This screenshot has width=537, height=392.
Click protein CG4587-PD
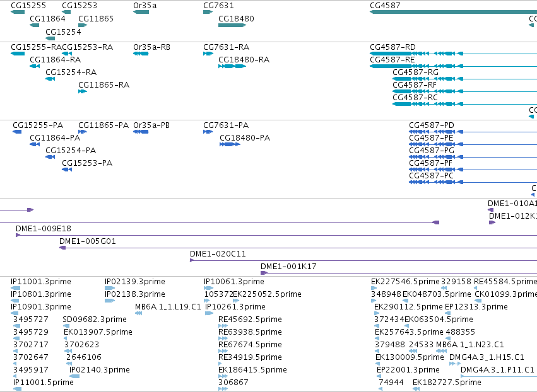[x=473, y=132]
